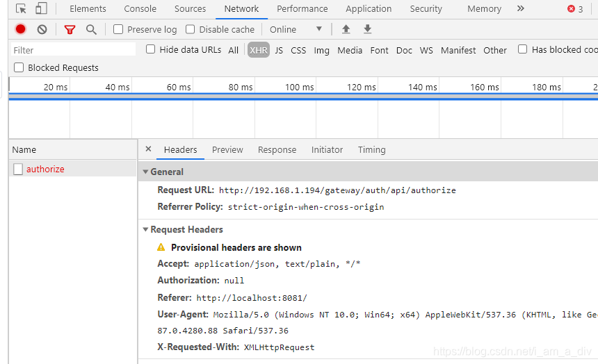Show more DevTools tabs chevron
This screenshot has height=364, width=598.
coord(521,8)
